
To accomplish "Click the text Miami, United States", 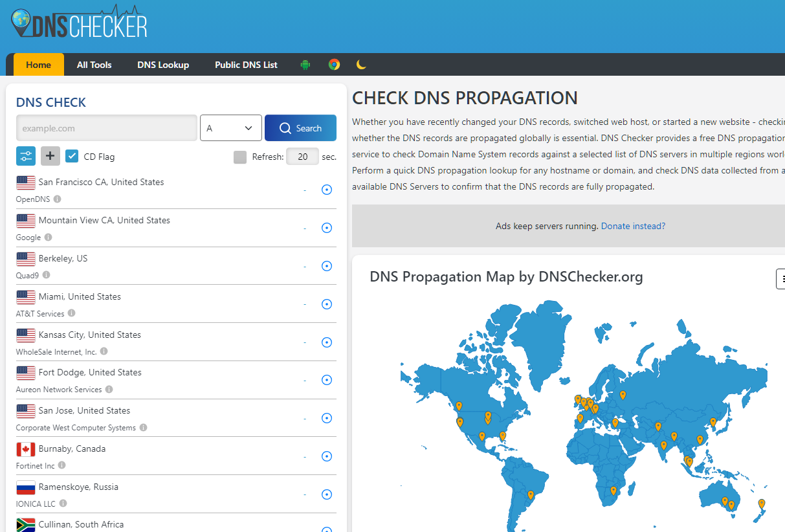I will pos(80,296).
